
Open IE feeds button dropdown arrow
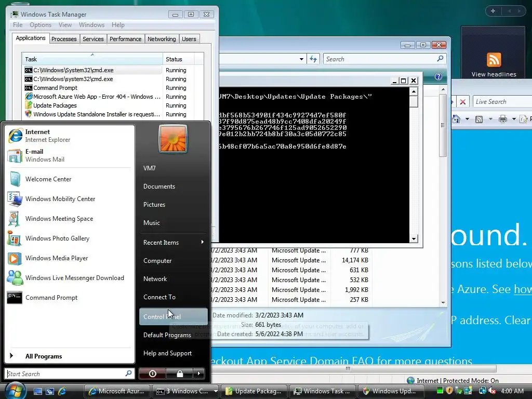490,119
